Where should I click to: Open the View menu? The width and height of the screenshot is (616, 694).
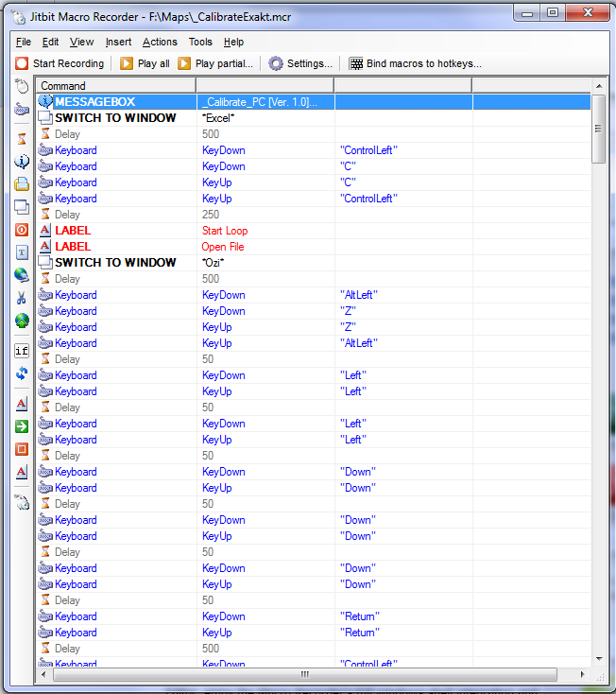82,42
